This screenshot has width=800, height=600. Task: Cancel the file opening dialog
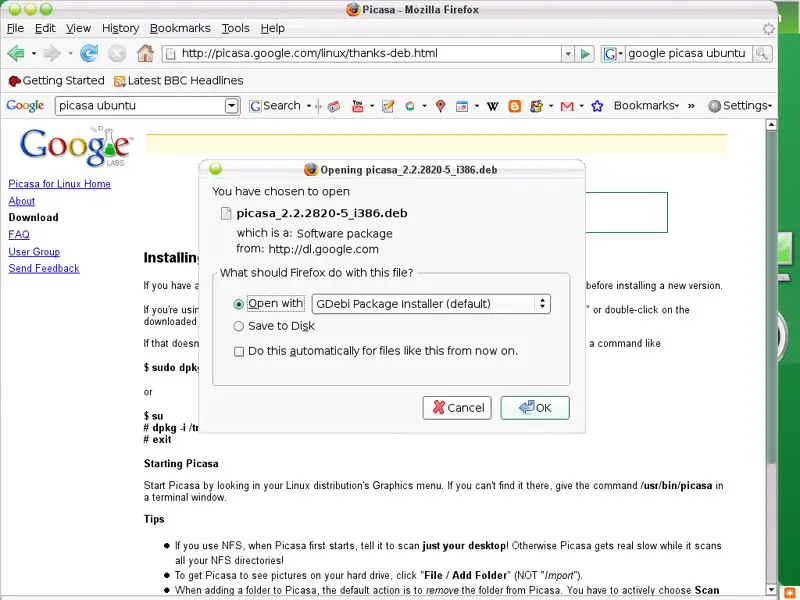457,408
